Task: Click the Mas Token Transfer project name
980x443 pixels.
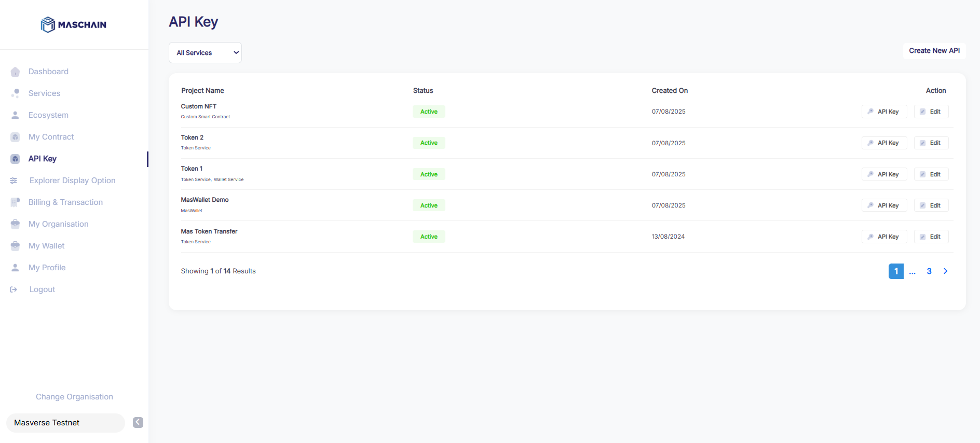Action: click(x=209, y=231)
